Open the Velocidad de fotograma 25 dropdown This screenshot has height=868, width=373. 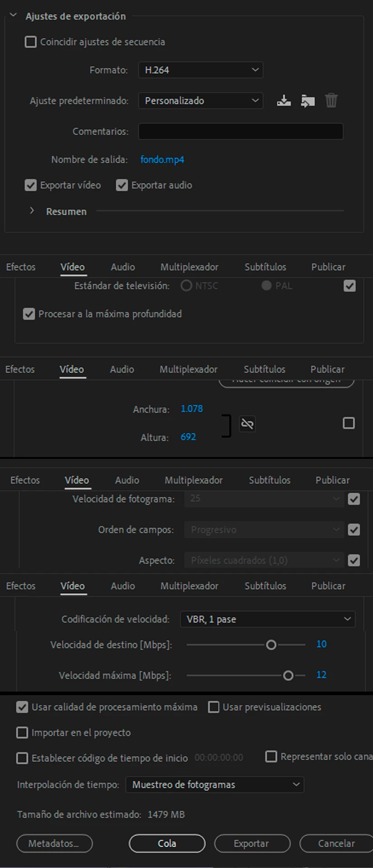pyautogui.click(x=264, y=499)
